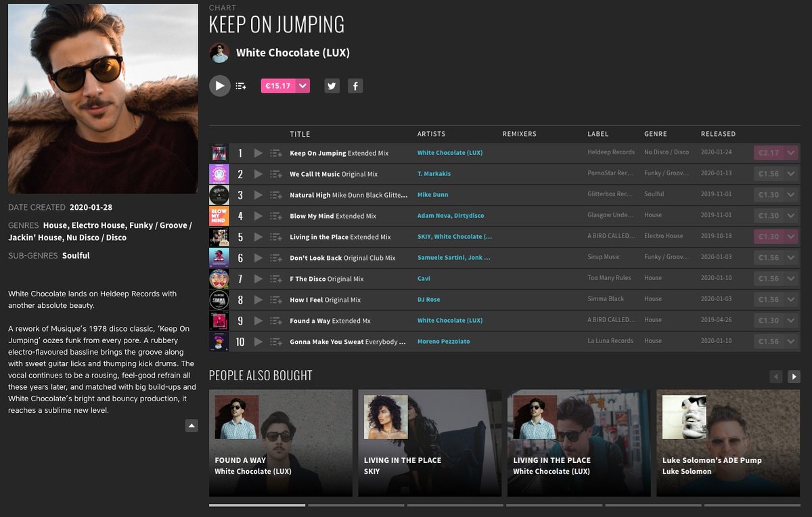812x517 pixels.
Task: Play track 9 Found a Way
Action: click(x=258, y=321)
